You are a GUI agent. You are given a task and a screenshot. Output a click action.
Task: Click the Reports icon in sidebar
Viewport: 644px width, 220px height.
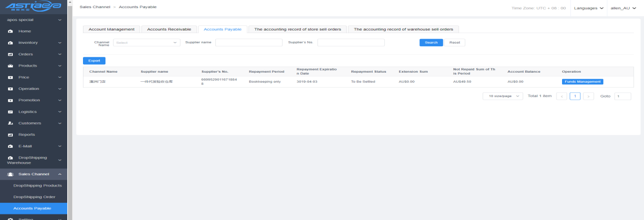(x=10, y=135)
